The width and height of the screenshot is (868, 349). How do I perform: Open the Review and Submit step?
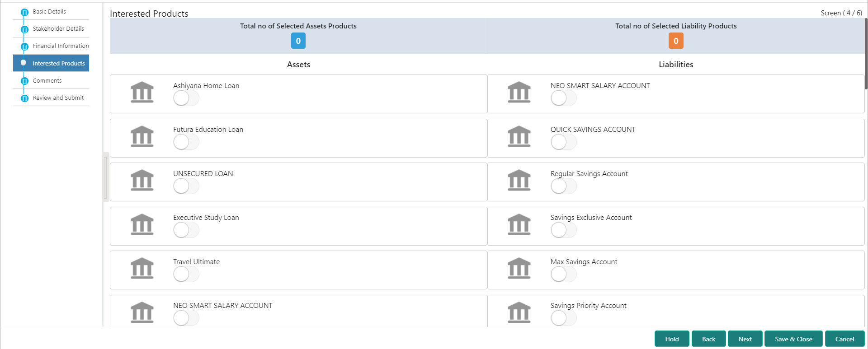pyautogui.click(x=58, y=98)
